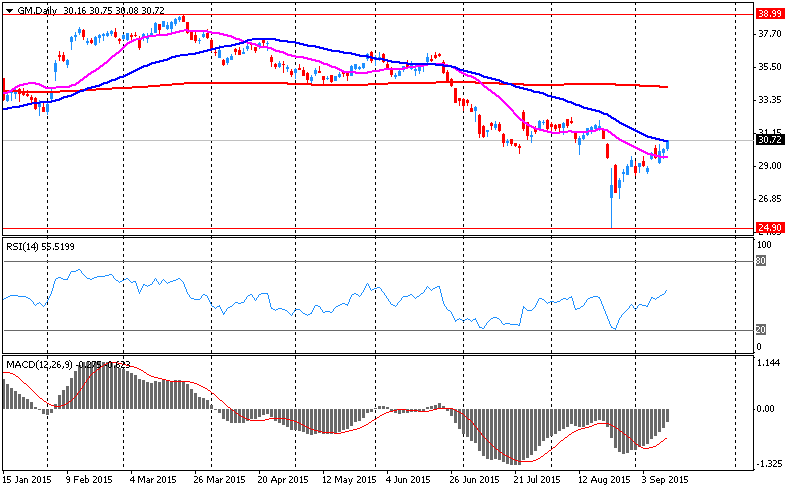Click the RSI 80 level marker

pyautogui.click(x=761, y=261)
